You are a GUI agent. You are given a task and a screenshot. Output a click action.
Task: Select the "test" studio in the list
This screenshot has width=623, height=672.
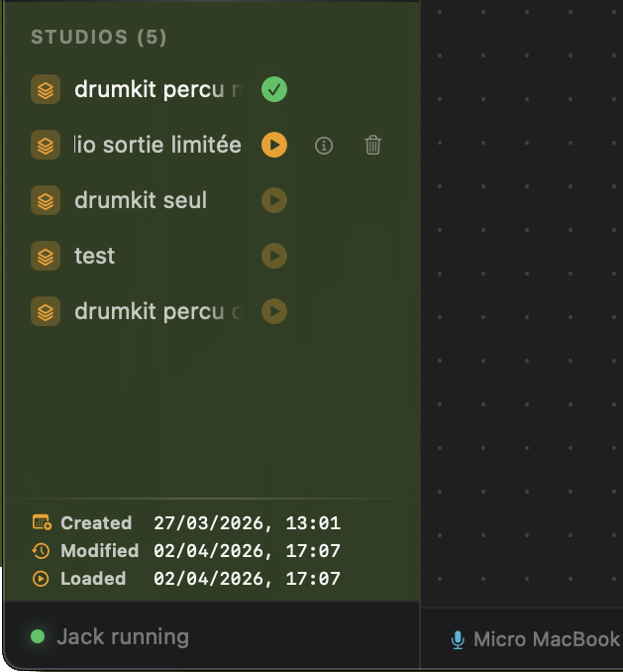tap(95, 256)
